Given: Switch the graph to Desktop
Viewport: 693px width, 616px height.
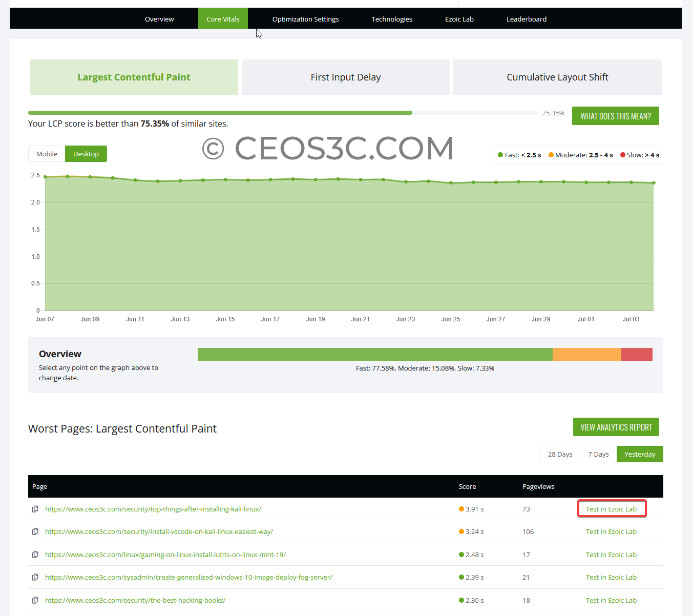Looking at the screenshot, I should [x=86, y=154].
